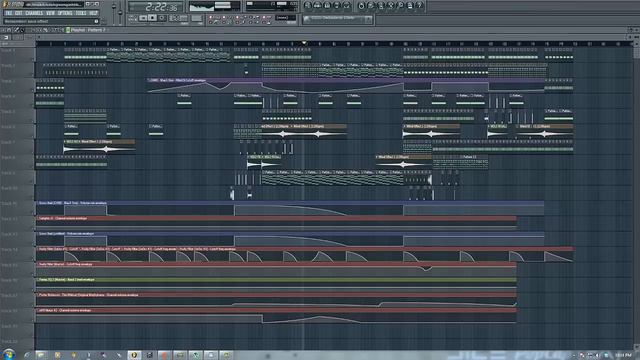Viewport: 640px width, 360px height.
Task: Click the undo shortcut icon
Action: 361,5
